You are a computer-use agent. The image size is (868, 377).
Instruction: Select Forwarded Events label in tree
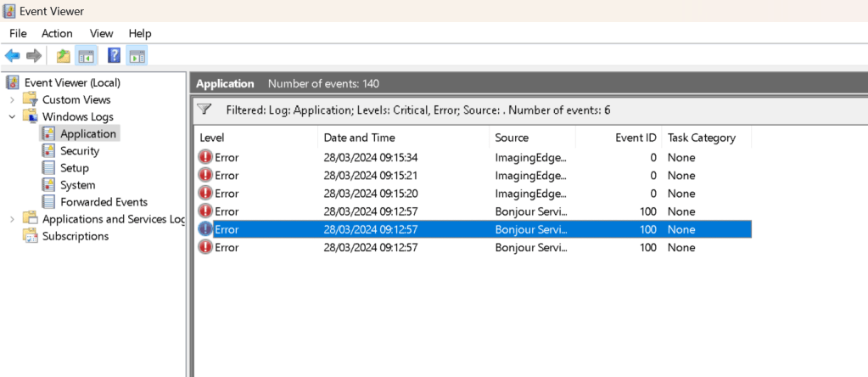coord(104,202)
